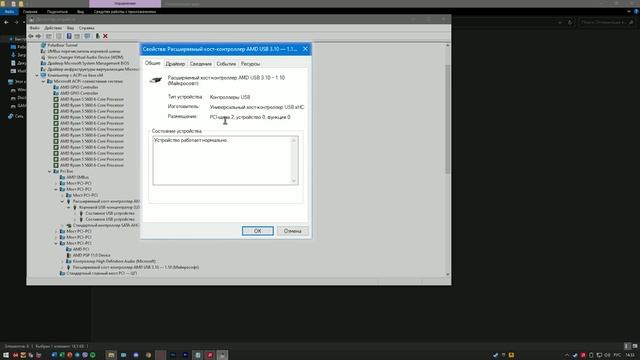Click the PCI-шина 2, устройство 0 location text

(250, 117)
